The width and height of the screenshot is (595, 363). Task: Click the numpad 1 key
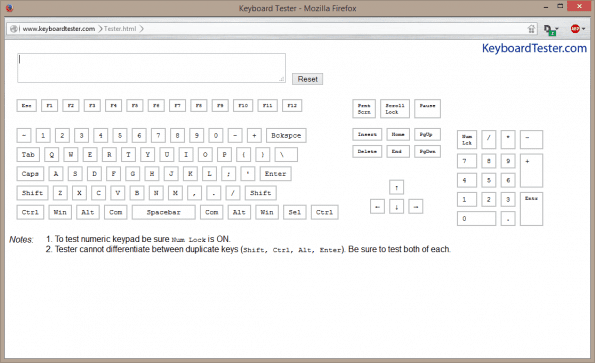(467, 199)
